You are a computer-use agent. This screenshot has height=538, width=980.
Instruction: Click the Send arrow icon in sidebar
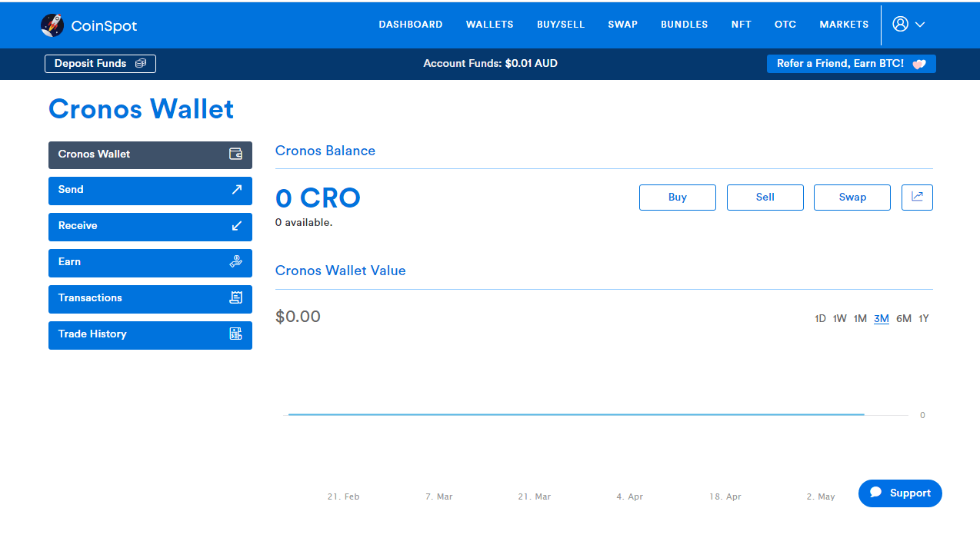236,190
